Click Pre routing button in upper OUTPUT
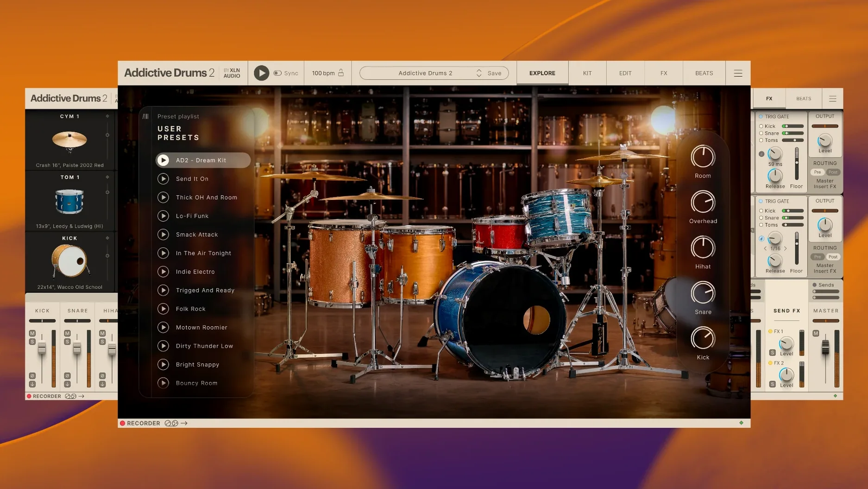Image resolution: width=868 pixels, height=489 pixels. tap(818, 172)
